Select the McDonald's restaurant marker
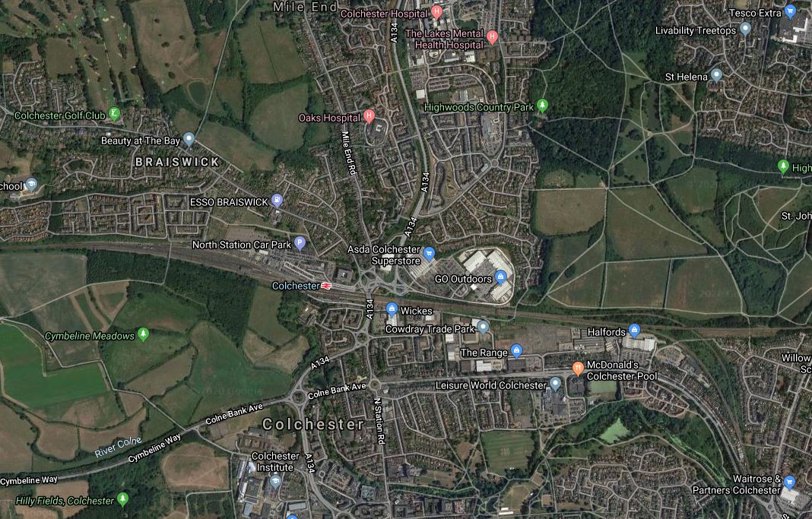This screenshot has width=812, height=519. pos(578,369)
